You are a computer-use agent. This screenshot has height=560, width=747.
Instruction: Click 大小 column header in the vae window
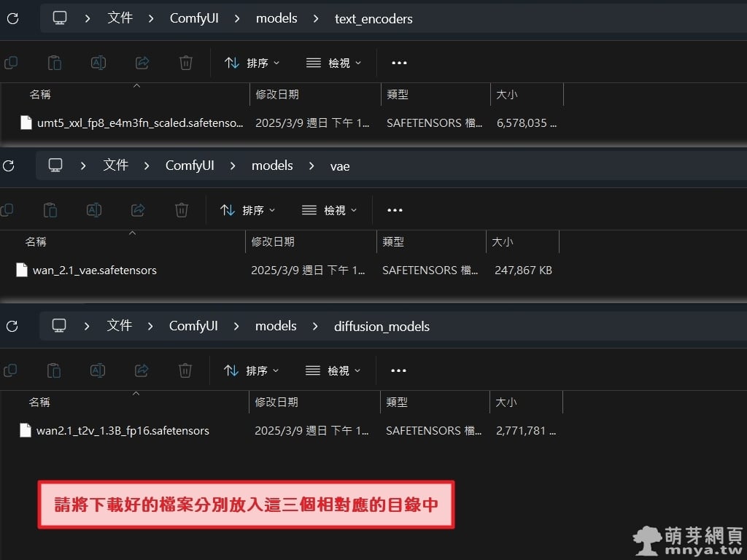click(x=502, y=241)
